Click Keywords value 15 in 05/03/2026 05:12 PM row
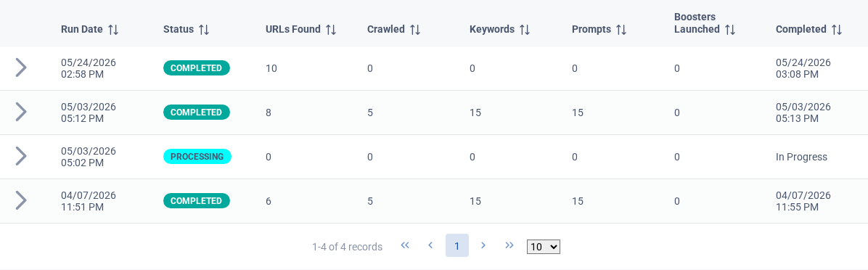This screenshot has height=270, width=868. 475,113
